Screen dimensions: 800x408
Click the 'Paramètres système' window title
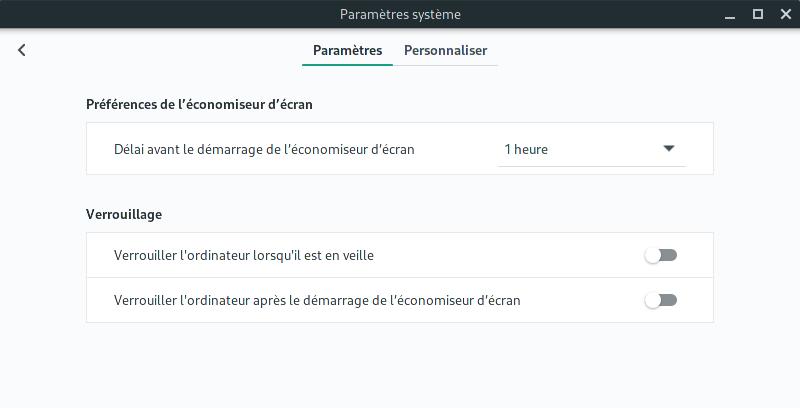tap(400, 14)
